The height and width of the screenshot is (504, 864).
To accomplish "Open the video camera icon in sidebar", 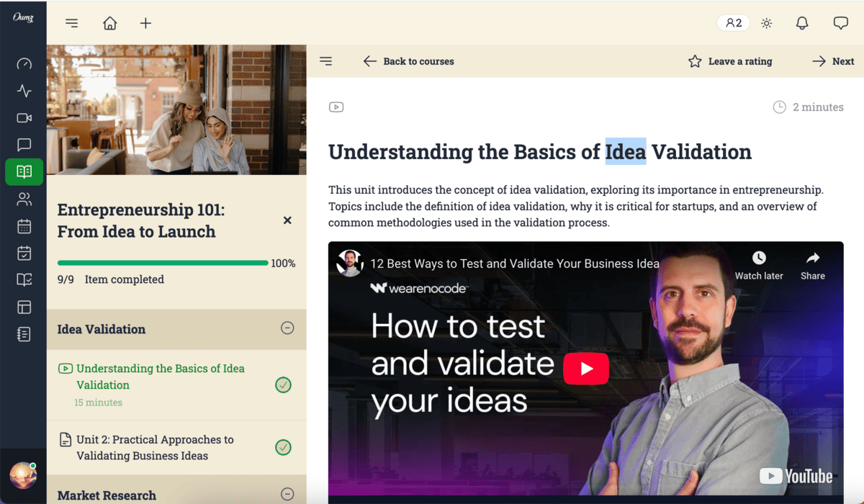I will pos(24,118).
